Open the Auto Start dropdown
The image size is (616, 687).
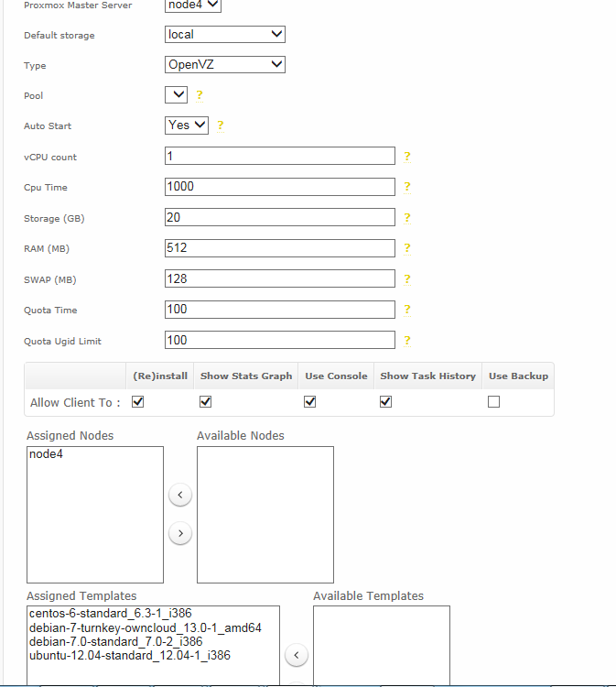(186, 125)
